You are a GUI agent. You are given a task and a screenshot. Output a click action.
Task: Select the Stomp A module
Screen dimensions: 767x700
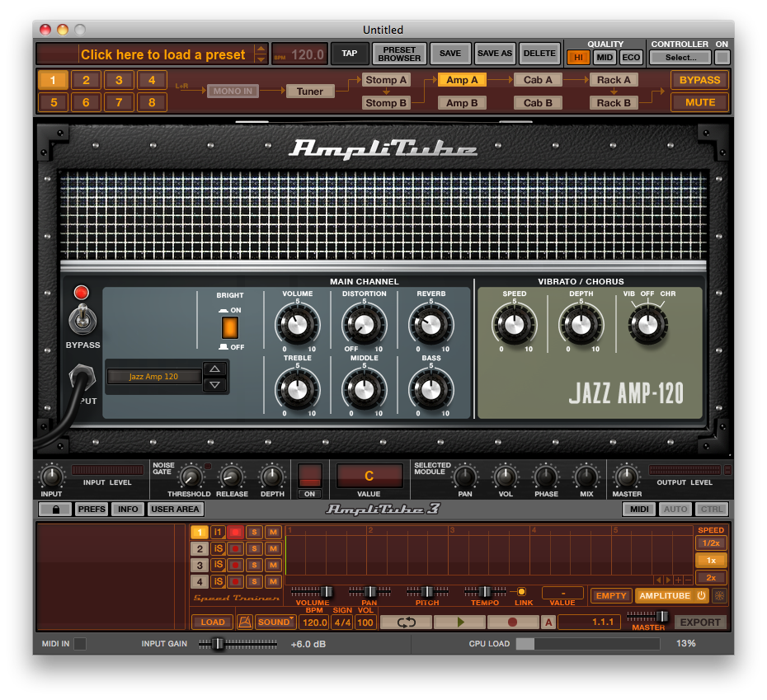[386, 80]
